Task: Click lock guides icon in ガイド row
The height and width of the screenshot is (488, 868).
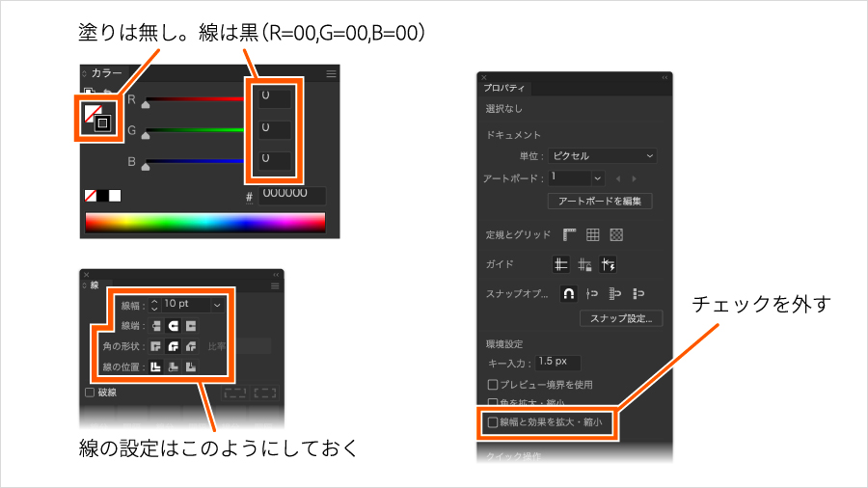Action: tap(584, 264)
